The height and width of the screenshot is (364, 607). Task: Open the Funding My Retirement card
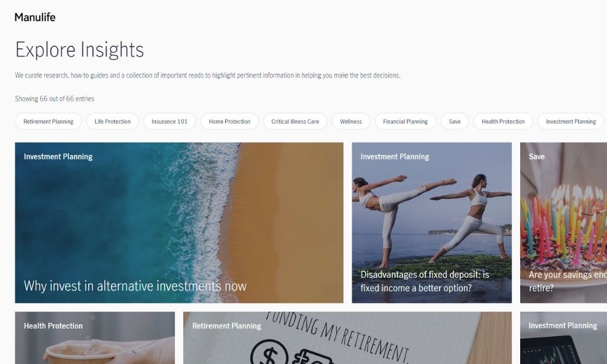[347, 338]
